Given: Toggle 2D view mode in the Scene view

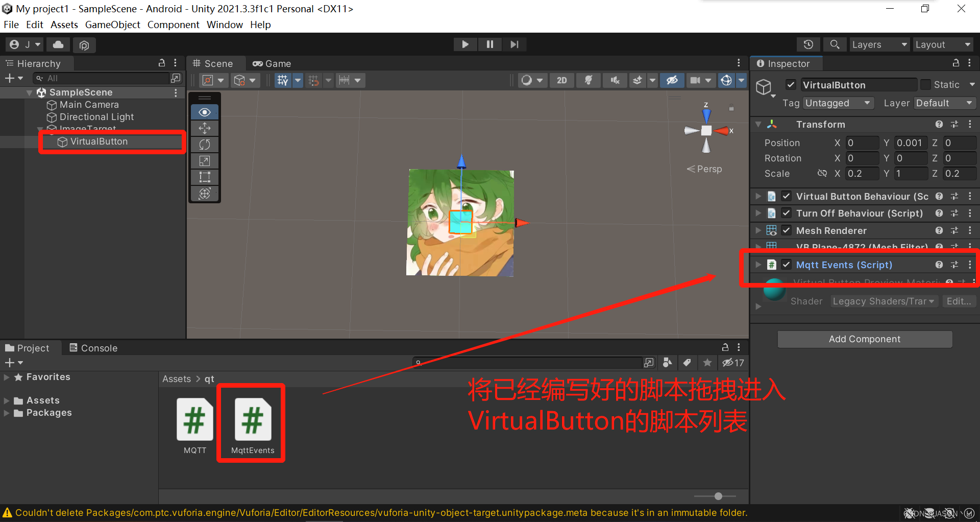Looking at the screenshot, I should (561, 80).
